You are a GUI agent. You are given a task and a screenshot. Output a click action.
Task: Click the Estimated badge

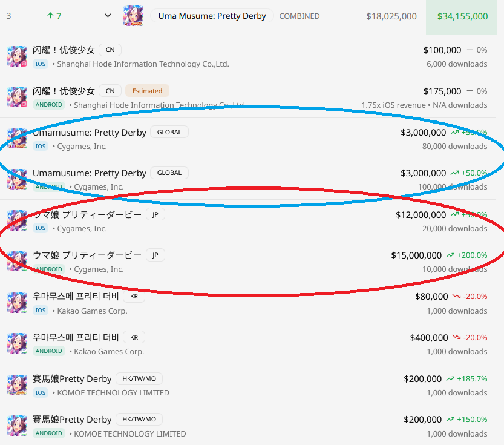click(x=147, y=91)
